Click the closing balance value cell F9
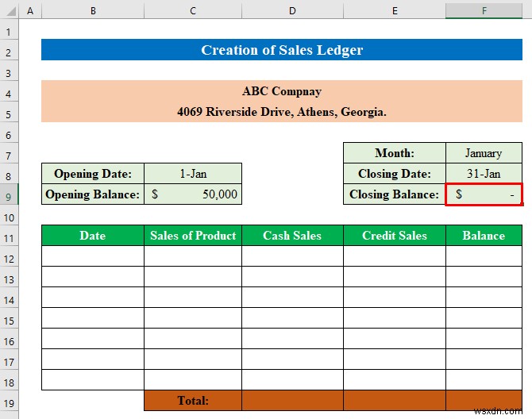The height and width of the screenshot is (419, 532). [x=484, y=194]
